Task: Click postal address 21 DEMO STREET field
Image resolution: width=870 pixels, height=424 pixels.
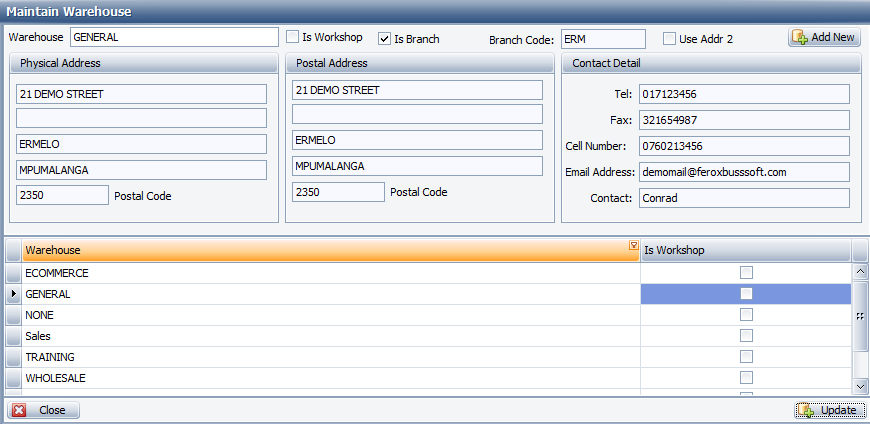Action: (x=417, y=90)
